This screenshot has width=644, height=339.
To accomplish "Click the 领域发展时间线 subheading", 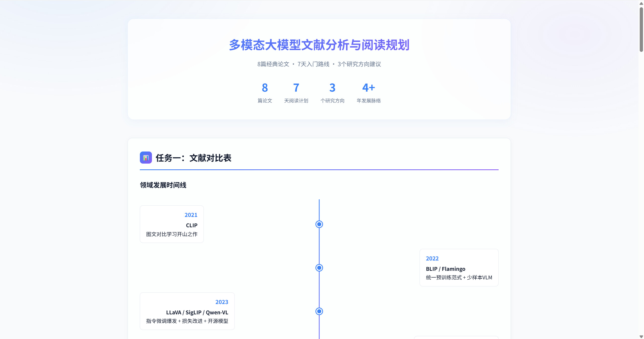I will pos(163,185).
